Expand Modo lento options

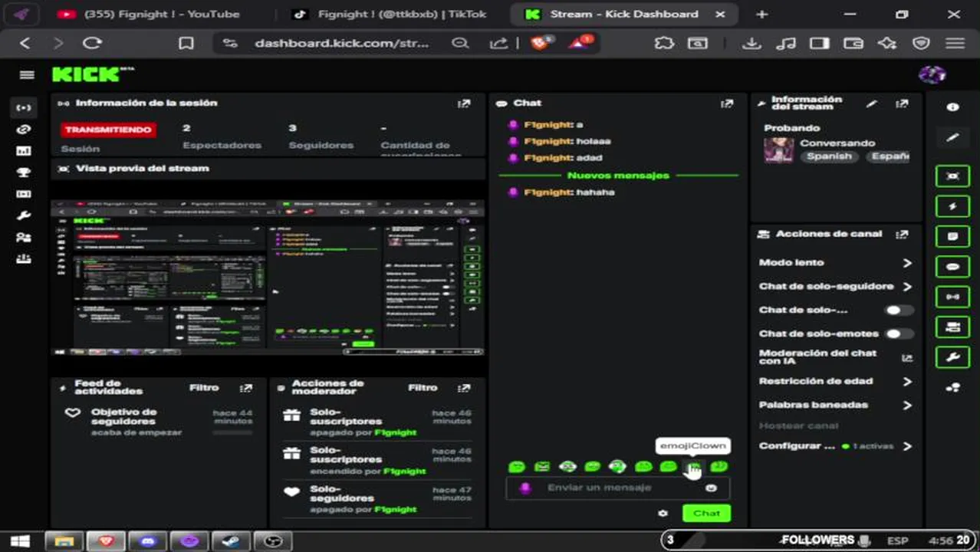(907, 263)
